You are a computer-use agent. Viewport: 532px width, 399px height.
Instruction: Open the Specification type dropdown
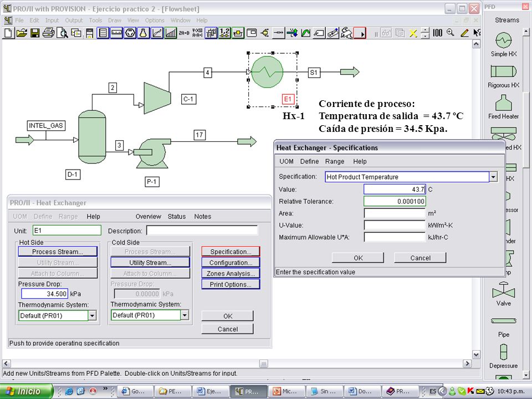[x=493, y=177]
